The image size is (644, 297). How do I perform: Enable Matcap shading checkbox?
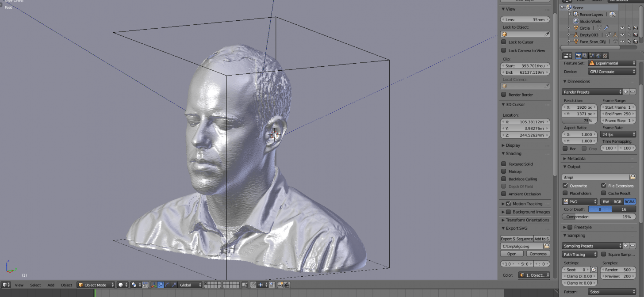click(503, 171)
